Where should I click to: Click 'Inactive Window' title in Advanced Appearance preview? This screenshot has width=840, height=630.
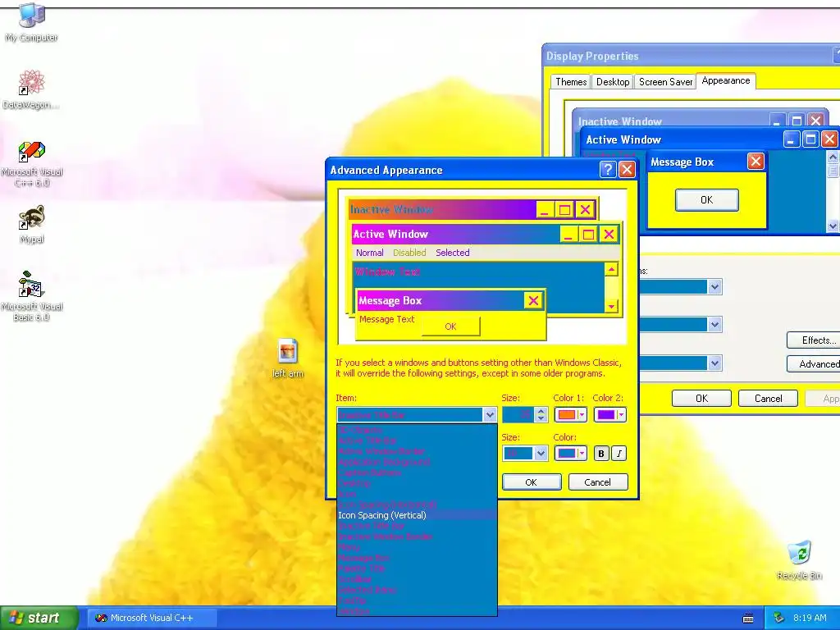391,209
